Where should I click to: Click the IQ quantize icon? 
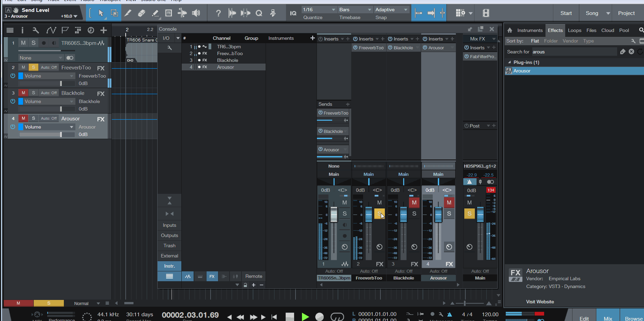pyautogui.click(x=293, y=13)
